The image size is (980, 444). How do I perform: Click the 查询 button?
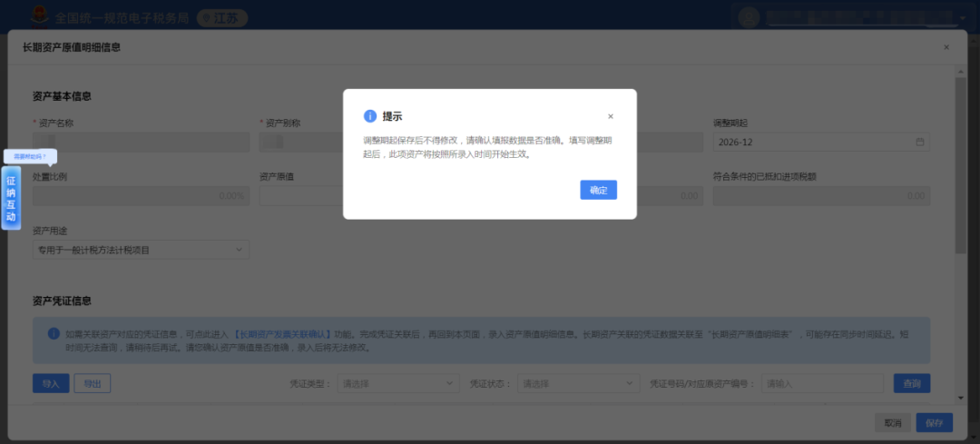[911, 384]
